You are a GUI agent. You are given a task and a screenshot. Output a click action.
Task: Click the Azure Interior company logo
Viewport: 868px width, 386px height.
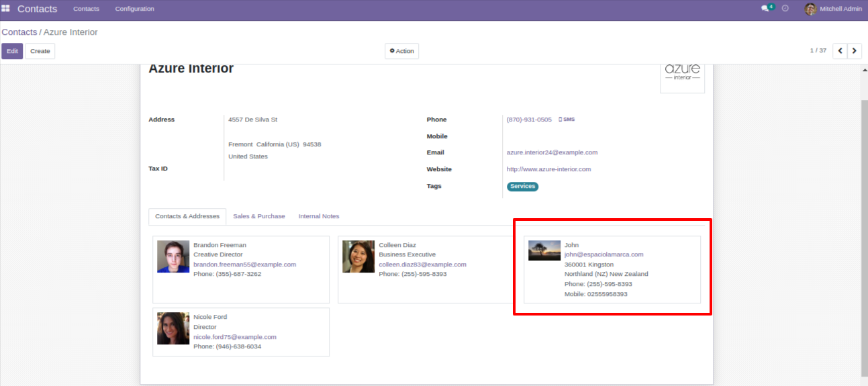tap(682, 78)
